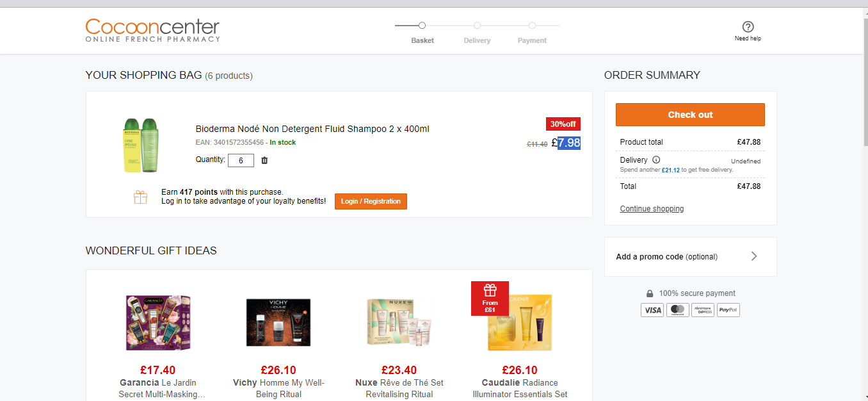Screen dimensions: 868x401
Task: Click the Nuxe gift set image
Action: click(399, 322)
